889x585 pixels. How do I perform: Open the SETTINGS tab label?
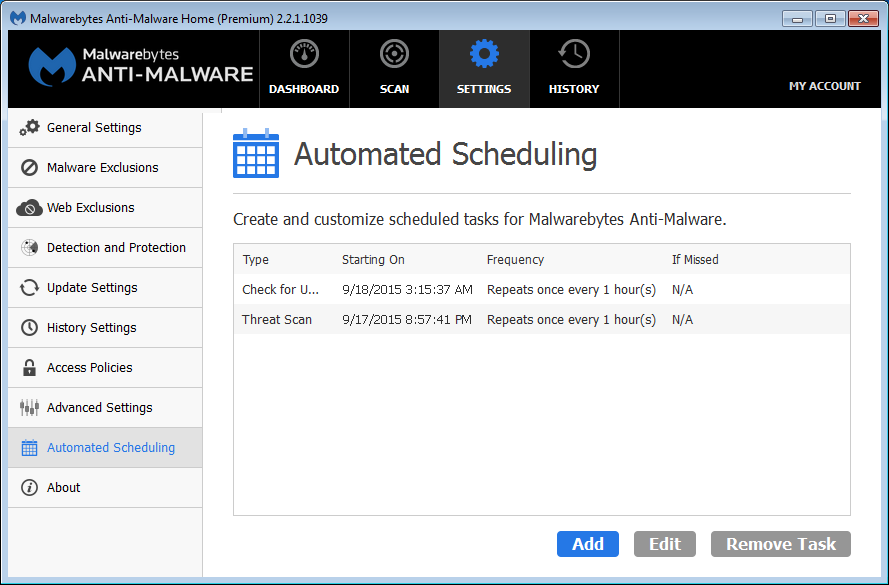click(x=484, y=89)
